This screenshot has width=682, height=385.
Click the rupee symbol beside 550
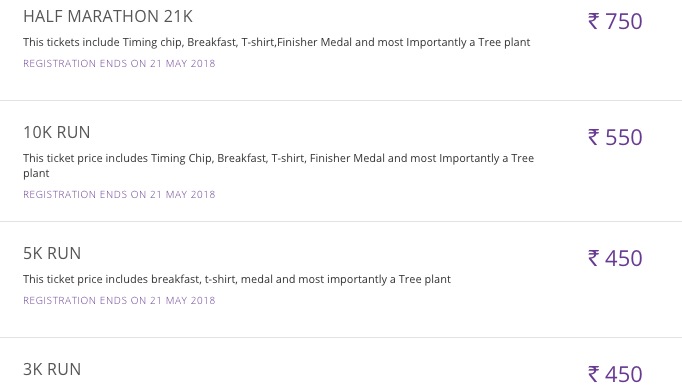click(593, 137)
